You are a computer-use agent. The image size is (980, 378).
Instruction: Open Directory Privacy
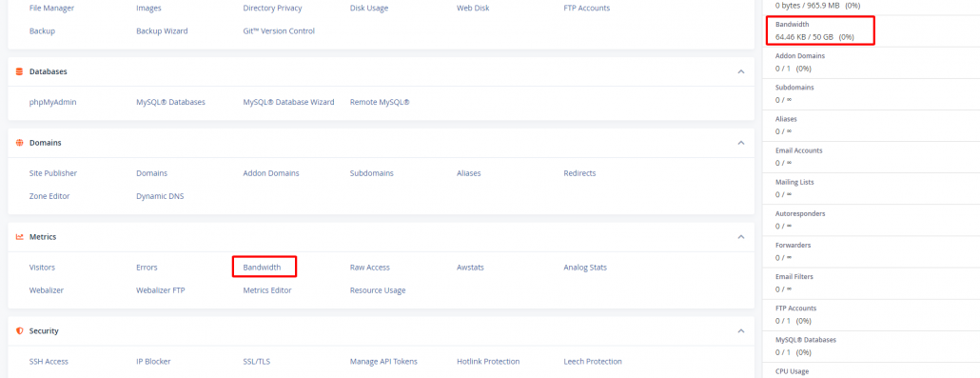tap(272, 9)
